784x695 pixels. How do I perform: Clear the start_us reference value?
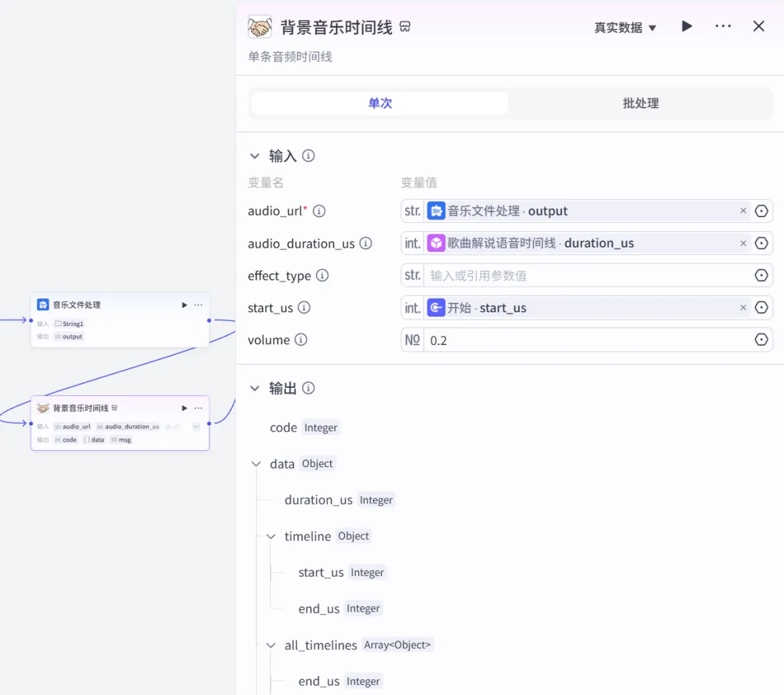pos(743,308)
